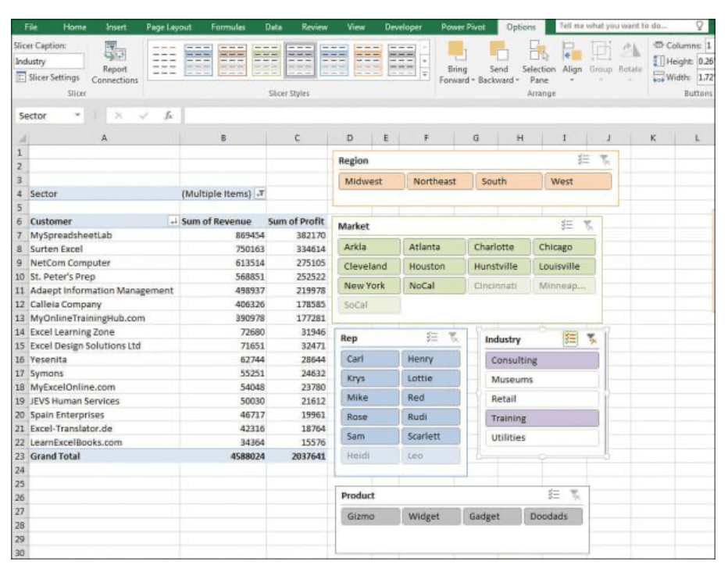The image size is (728, 572).
Task: Toggle multi-select in Product slicer
Action: 554,495
